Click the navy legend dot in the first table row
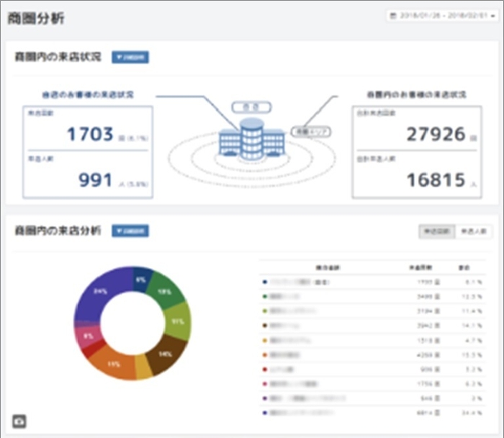Image resolution: width=504 pixels, height=438 pixels. (x=266, y=282)
